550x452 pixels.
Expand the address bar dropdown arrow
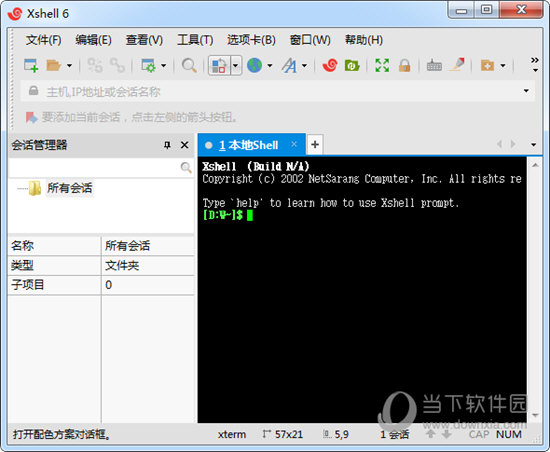pyautogui.click(x=526, y=91)
